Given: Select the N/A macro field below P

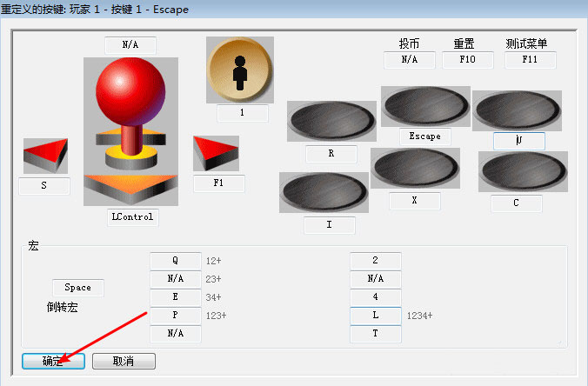Looking at the screenshot, I should [176, 334].
